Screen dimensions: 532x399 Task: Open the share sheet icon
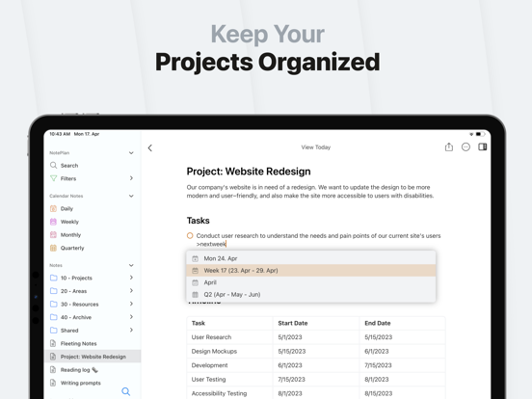click(x=449, y=146)
